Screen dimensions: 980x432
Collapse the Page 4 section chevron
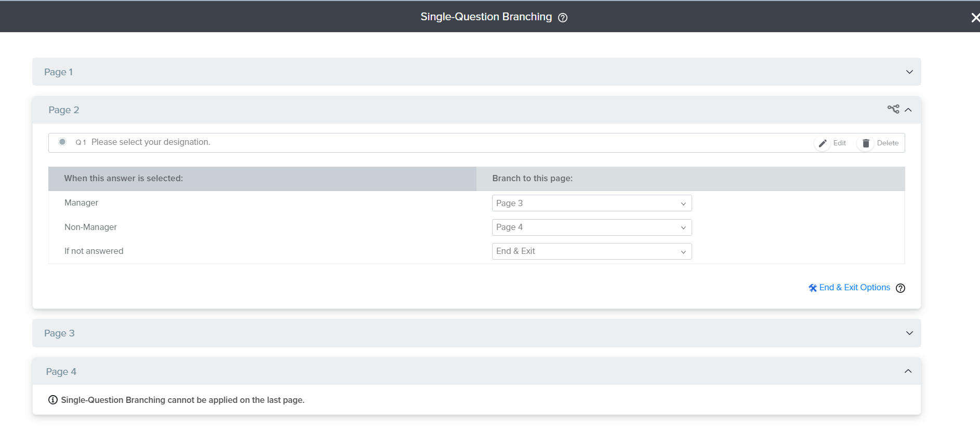click(908, 371)
